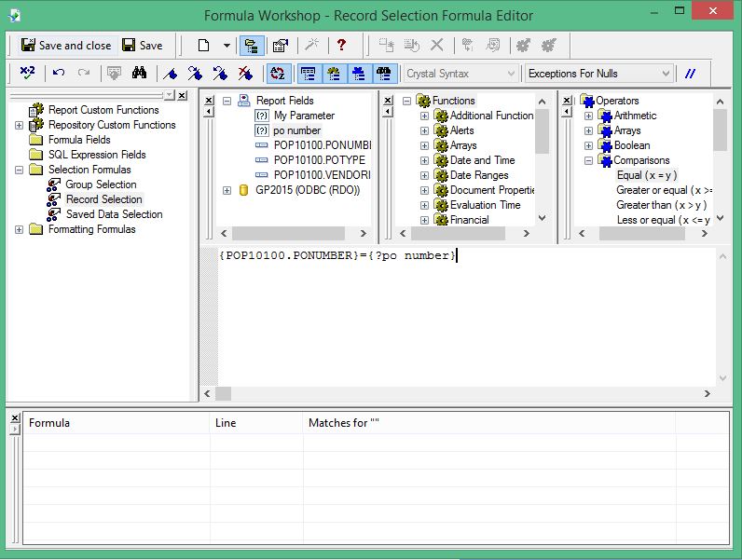Image resolution: width=742 pixels, height=560 pixels.
Task: Expand the Formatting Formulas node
Action: [19, 230]
